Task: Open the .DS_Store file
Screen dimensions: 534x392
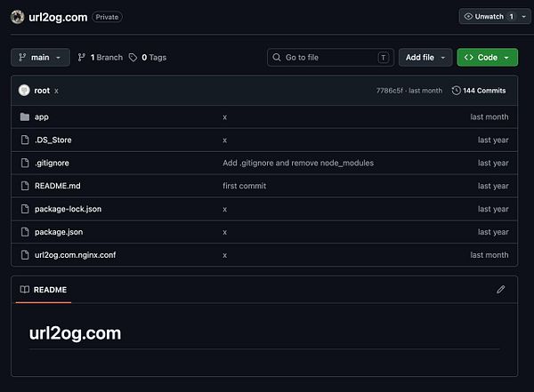Action: click(53, 140)
